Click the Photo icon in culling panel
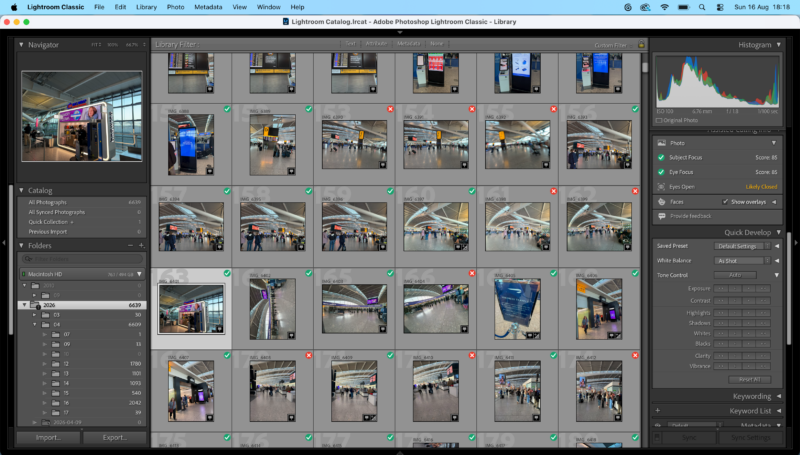The height and width of the screenshot is (455, 800). 662,143
